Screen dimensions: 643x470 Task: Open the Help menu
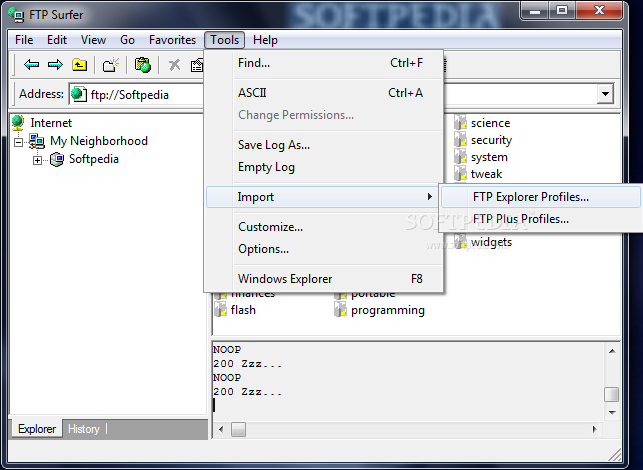(265, 40)
